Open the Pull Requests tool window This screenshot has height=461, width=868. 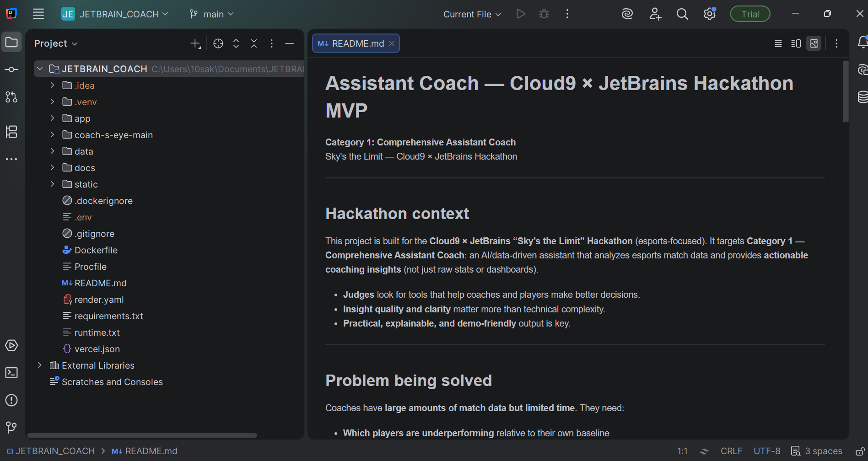point(11,97)
